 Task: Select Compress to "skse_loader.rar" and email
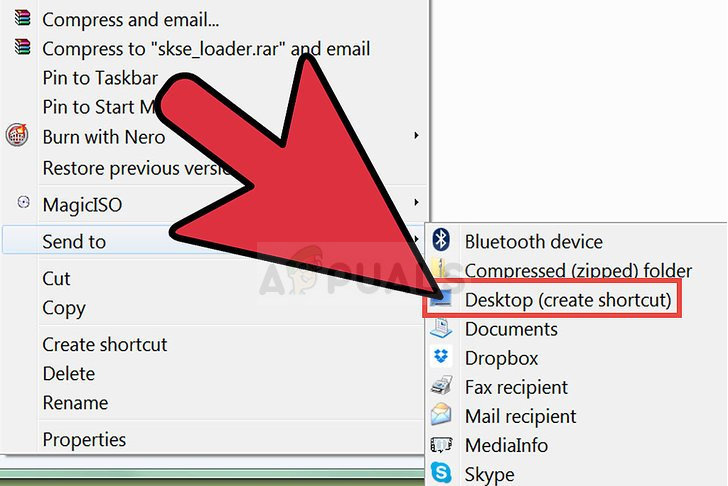click(206, 49)
